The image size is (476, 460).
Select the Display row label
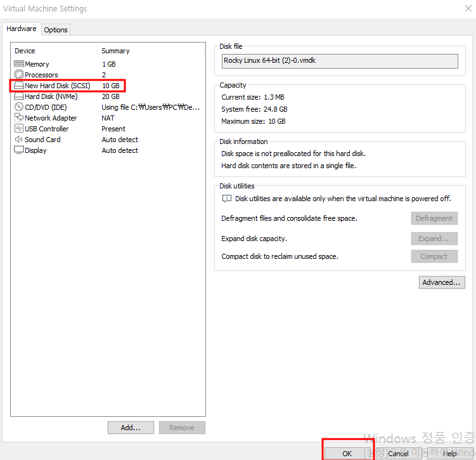[x=35, y=150]
